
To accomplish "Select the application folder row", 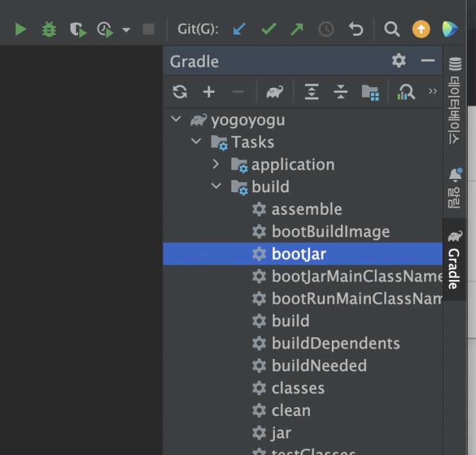I will click(302, 164).
